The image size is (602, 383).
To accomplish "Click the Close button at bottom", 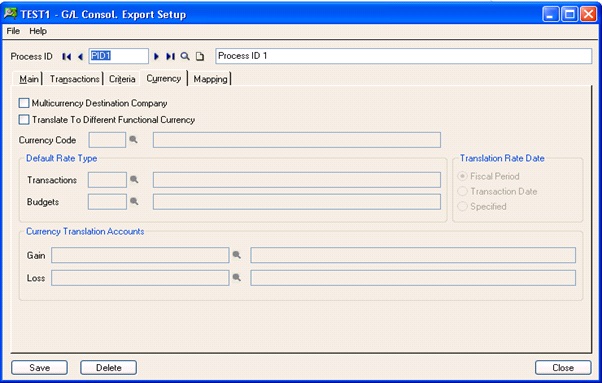I will coord(563,368).
